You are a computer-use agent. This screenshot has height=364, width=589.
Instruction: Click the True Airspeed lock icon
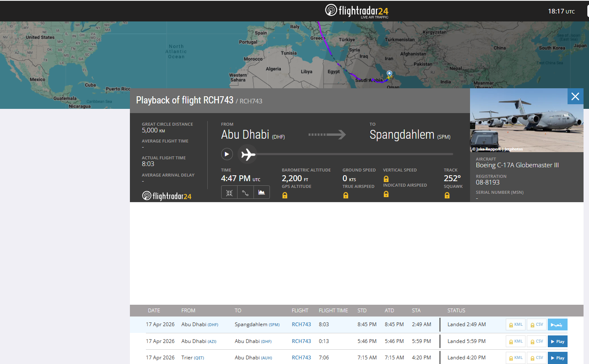tap(346, 195)
